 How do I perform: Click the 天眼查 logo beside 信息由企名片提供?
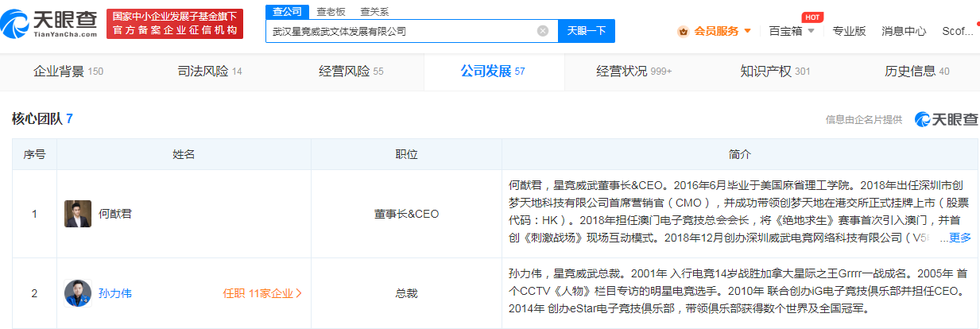tap(947, 119)
